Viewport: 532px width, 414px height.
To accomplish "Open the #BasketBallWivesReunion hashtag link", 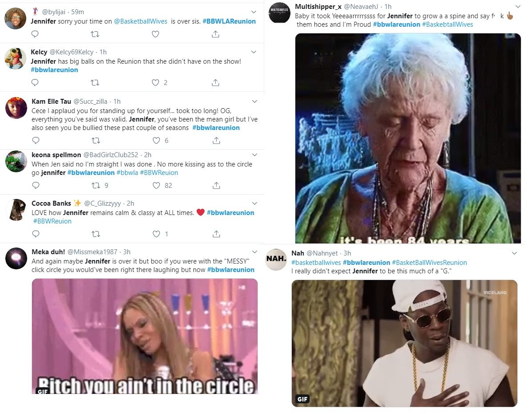I will point(429,263).
